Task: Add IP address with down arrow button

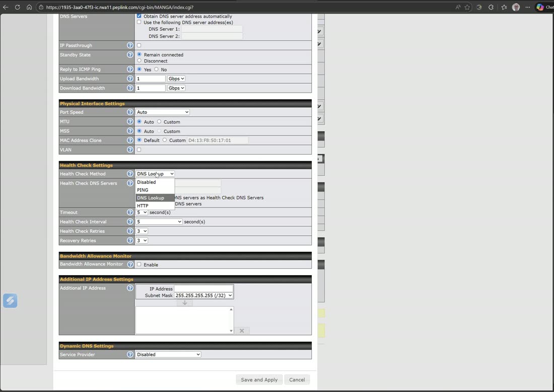Action: (x=184, y=303)
